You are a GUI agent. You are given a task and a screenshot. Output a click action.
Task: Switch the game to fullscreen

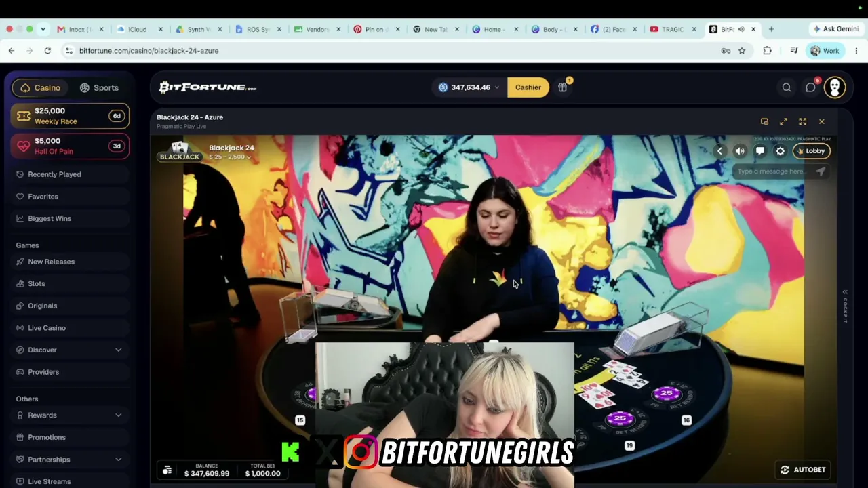pyautogui.click(x=802, y=121)
